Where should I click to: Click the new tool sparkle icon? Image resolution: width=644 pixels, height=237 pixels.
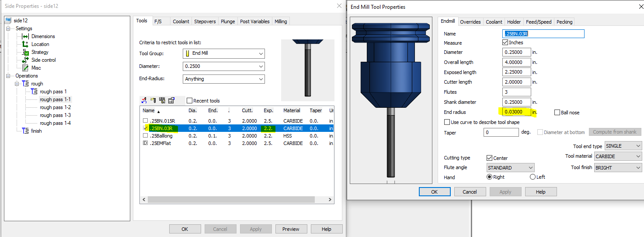point(153,100)
